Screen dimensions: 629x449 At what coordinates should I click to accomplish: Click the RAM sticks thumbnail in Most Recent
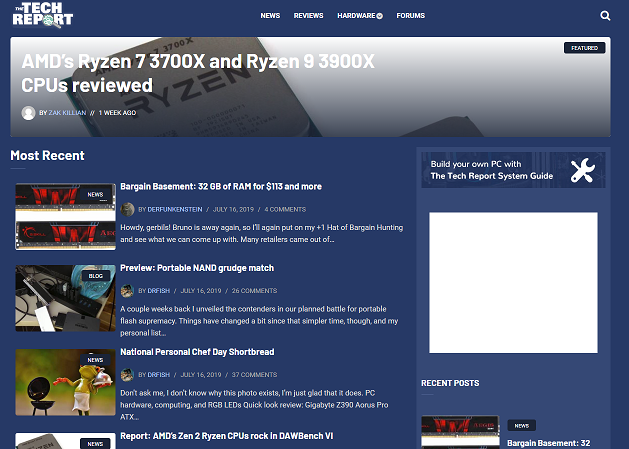tap(65, 217)
